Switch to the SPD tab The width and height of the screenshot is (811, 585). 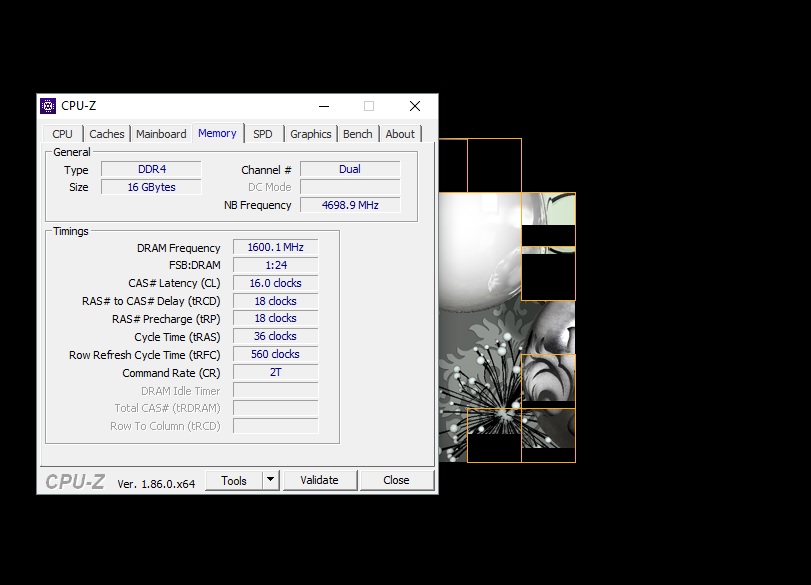[263, 134]
